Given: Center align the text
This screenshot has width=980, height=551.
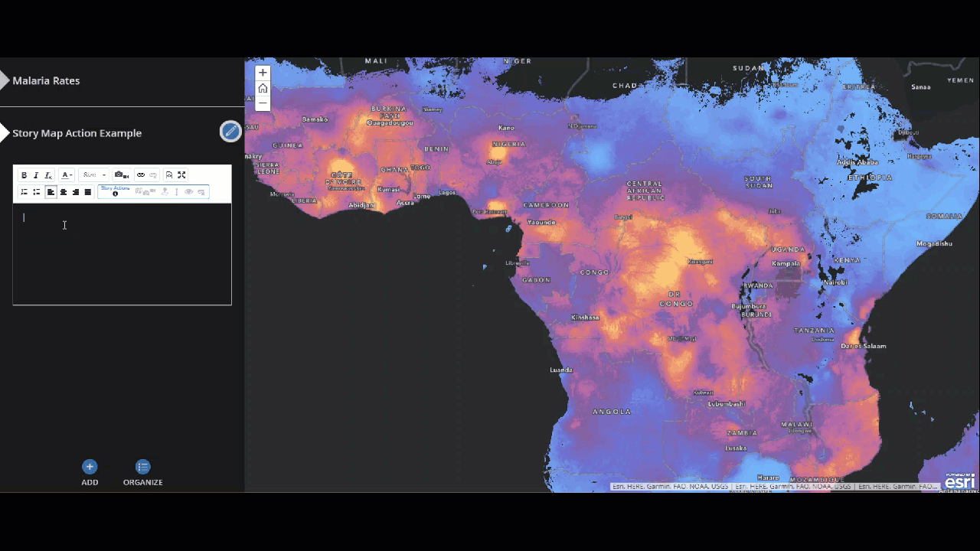Looking at the screenshot, I should tap(64, 192).
